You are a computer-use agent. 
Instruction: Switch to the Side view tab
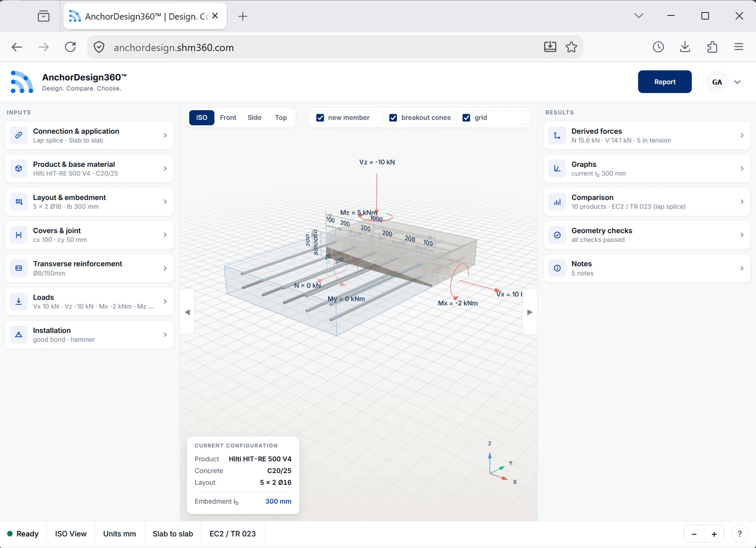pos(255,118)
